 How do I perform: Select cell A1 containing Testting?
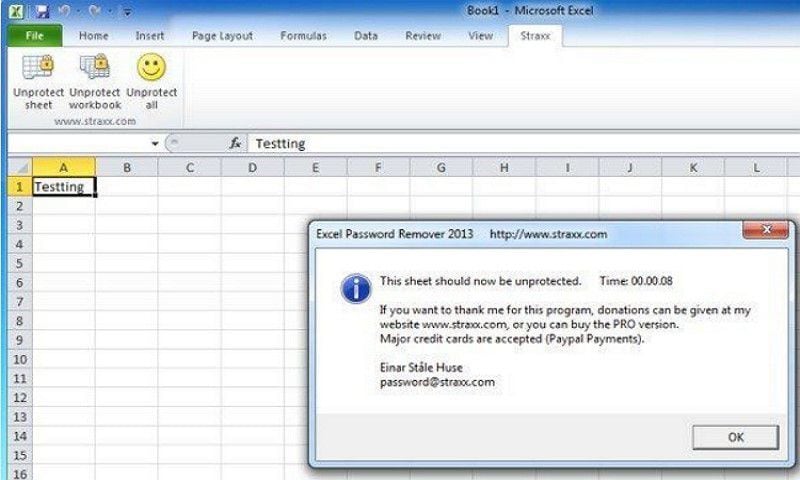click(64, 187)
